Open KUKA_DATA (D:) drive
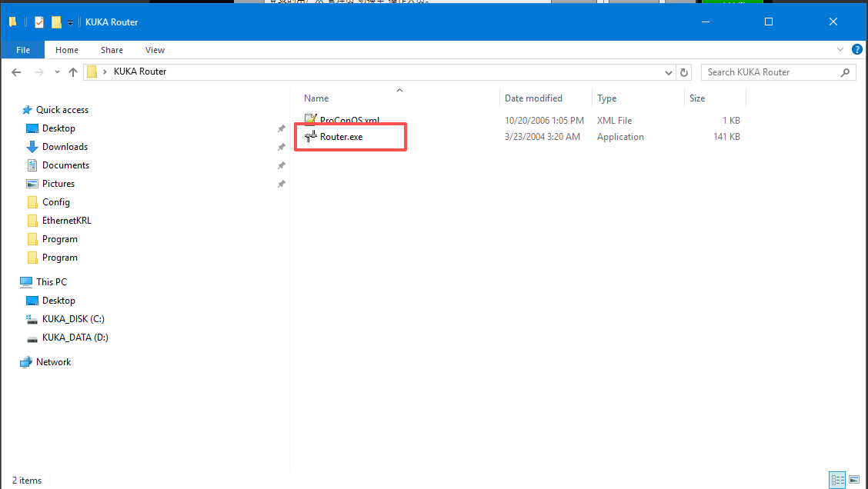Viewport: 868px width, 489px height. pyautogui.click(x=75, y=337)
